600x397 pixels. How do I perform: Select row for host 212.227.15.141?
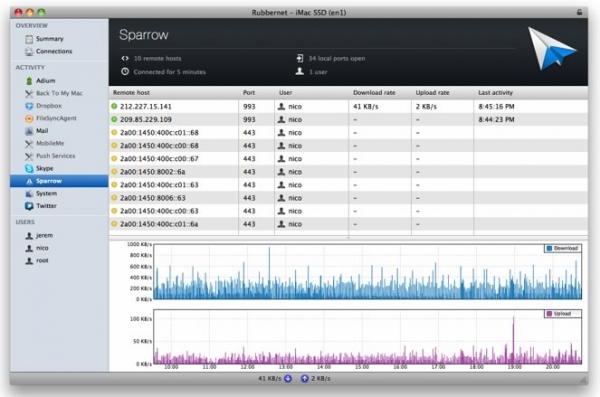[348, 106]
